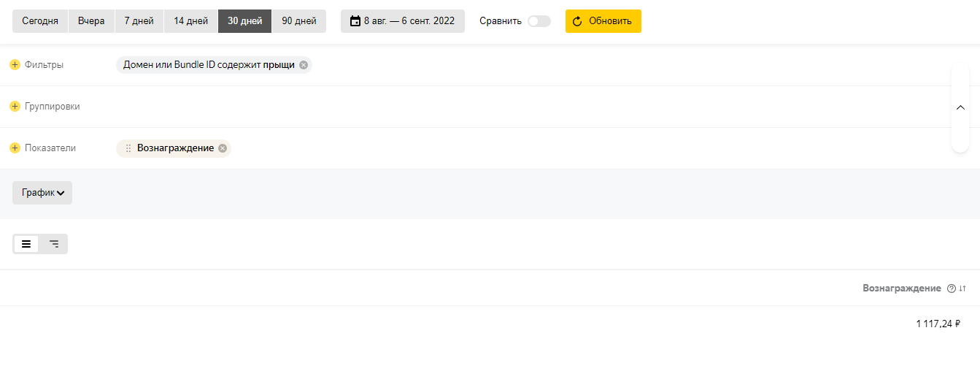Add metric with Показатели plus icon
Screen dimensions: 980x382
[15, 148]
